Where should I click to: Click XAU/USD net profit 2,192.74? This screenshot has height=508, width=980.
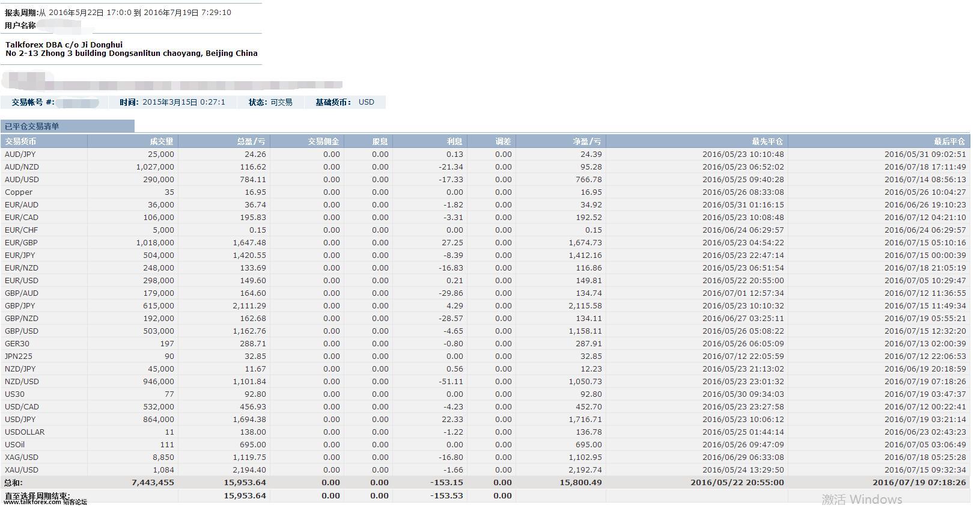tap(585, 470)
